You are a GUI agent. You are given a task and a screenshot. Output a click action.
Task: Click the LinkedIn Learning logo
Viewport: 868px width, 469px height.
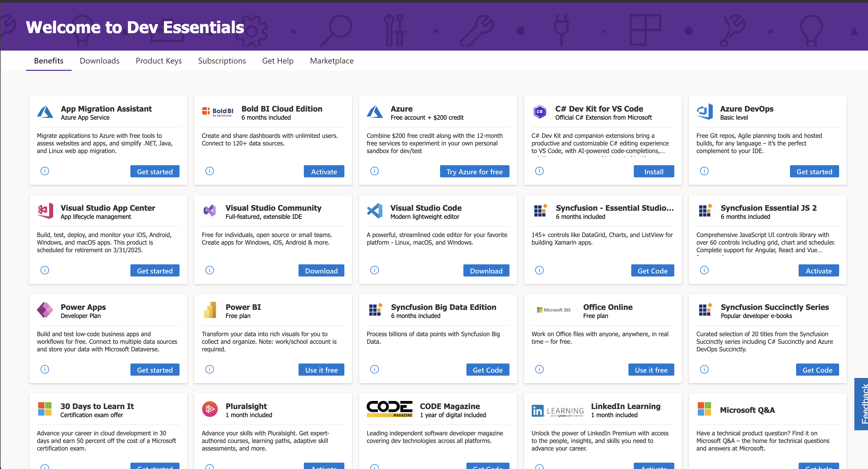point(558,411)
